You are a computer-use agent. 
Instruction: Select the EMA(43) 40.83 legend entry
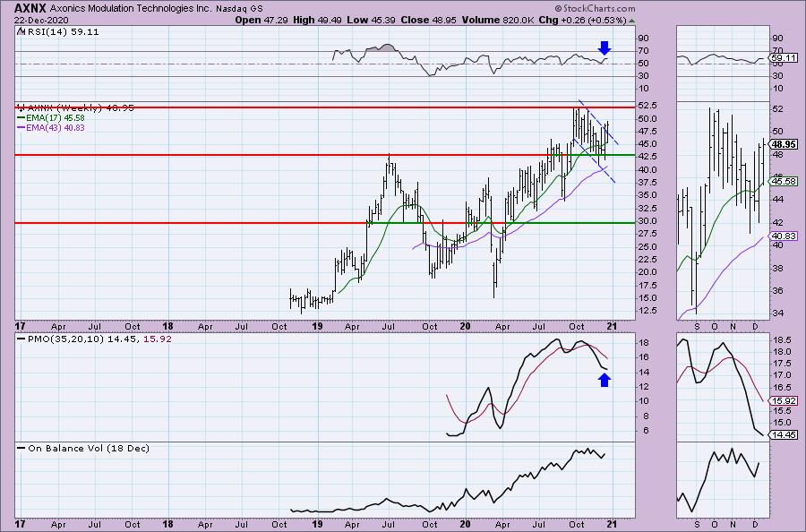click(51, 127)
